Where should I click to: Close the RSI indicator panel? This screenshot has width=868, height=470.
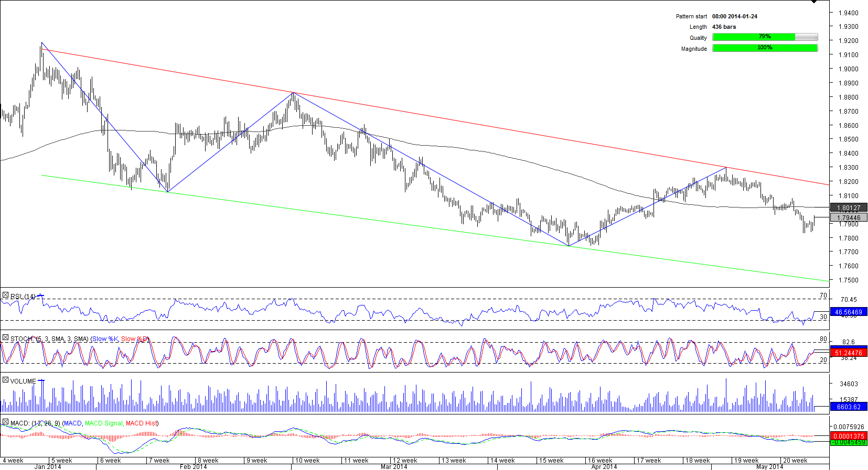click(5, 296)
